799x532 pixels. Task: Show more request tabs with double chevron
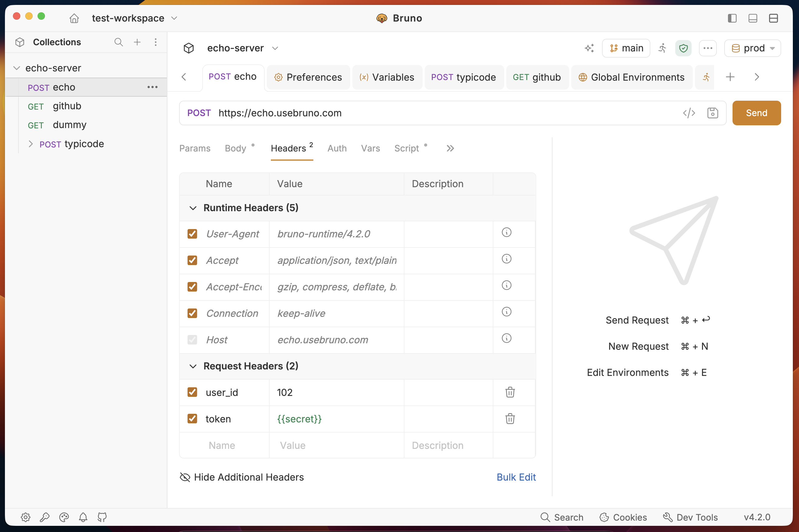tap(450, 148)
